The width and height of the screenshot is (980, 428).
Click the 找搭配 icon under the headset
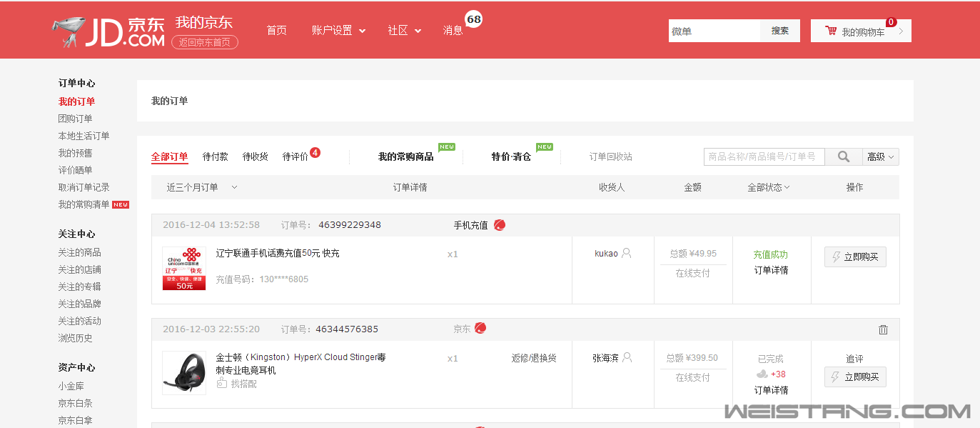point(221,384)
